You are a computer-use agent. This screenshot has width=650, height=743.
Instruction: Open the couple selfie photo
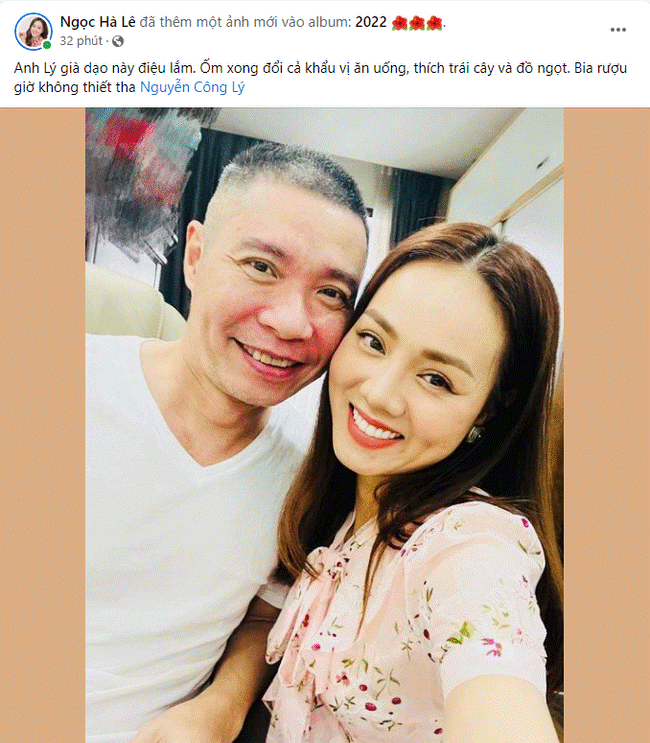[x=325, y=425]
